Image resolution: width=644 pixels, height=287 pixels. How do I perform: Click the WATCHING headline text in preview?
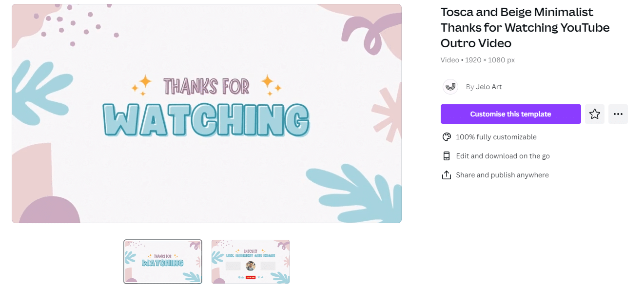206,120
